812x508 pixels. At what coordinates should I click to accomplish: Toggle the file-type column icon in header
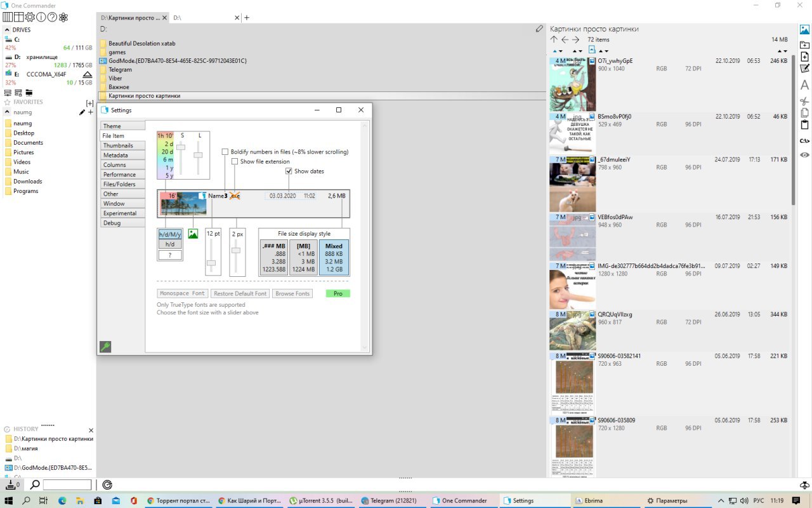click(x=593, y=50)
